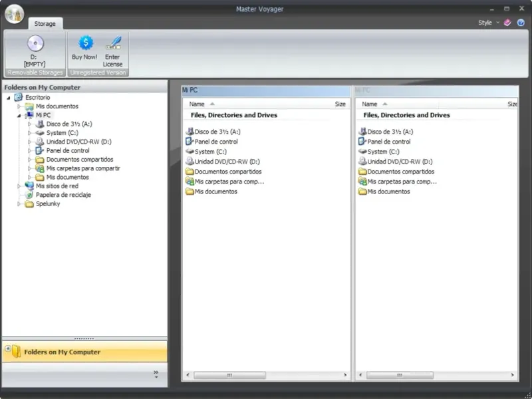Click Spelunky folder icon in tree
This screenshot has height=399, width=532.
pos(29,204)
